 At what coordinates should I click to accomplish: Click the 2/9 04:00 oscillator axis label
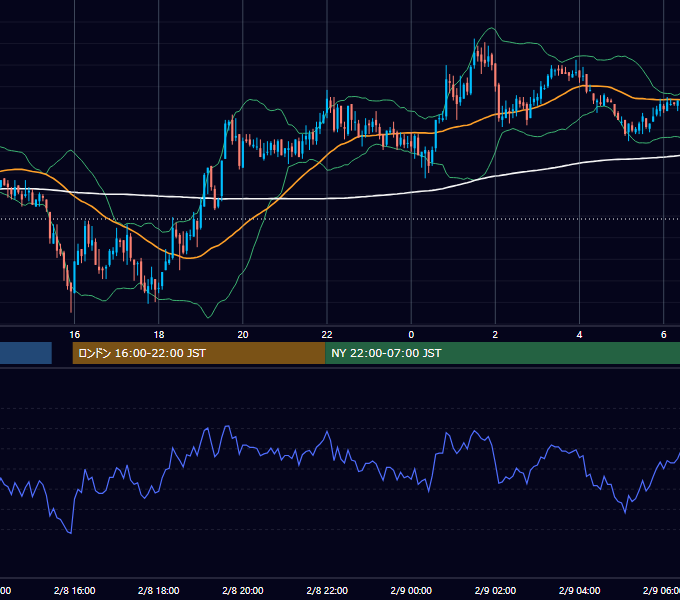point(579,590)
